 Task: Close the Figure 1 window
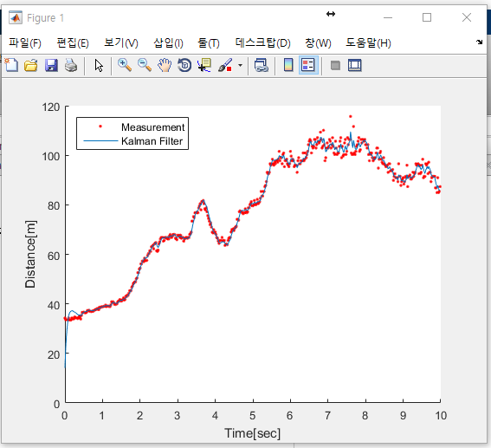pos(467,17)
